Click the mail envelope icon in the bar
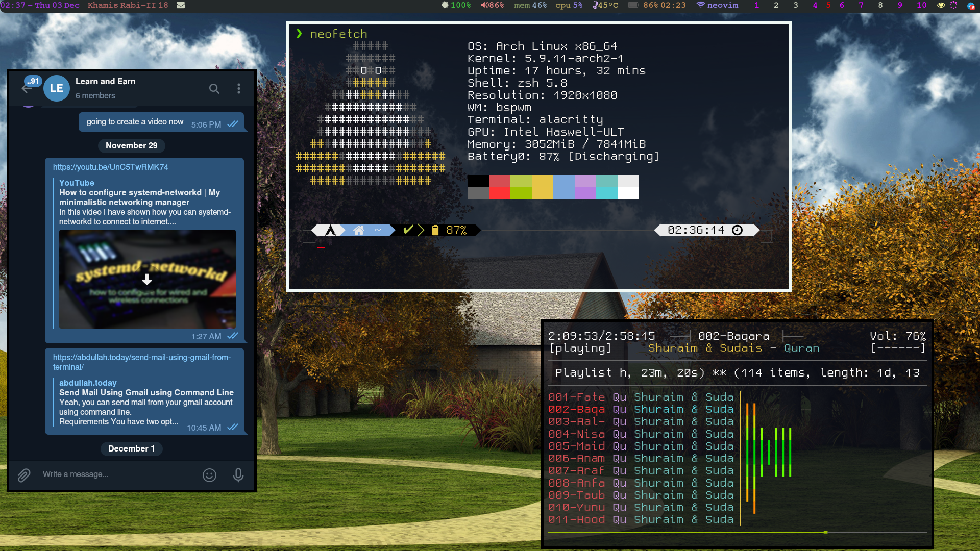 181,5
